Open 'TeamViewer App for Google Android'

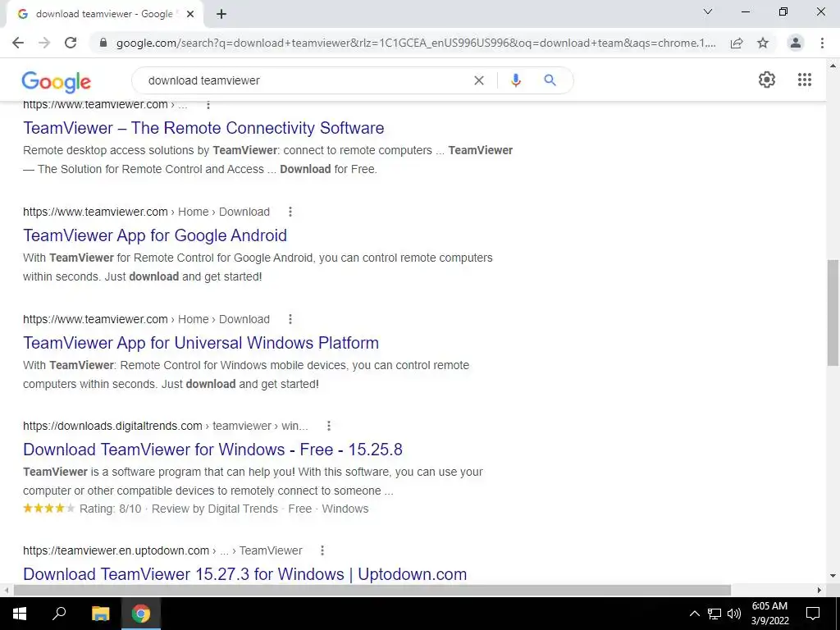tap(155, 235)
